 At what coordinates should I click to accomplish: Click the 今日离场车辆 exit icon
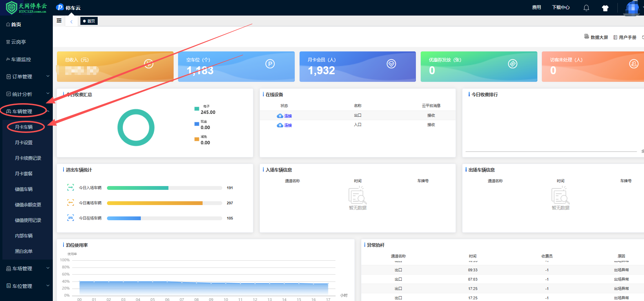tap(70, 203)
